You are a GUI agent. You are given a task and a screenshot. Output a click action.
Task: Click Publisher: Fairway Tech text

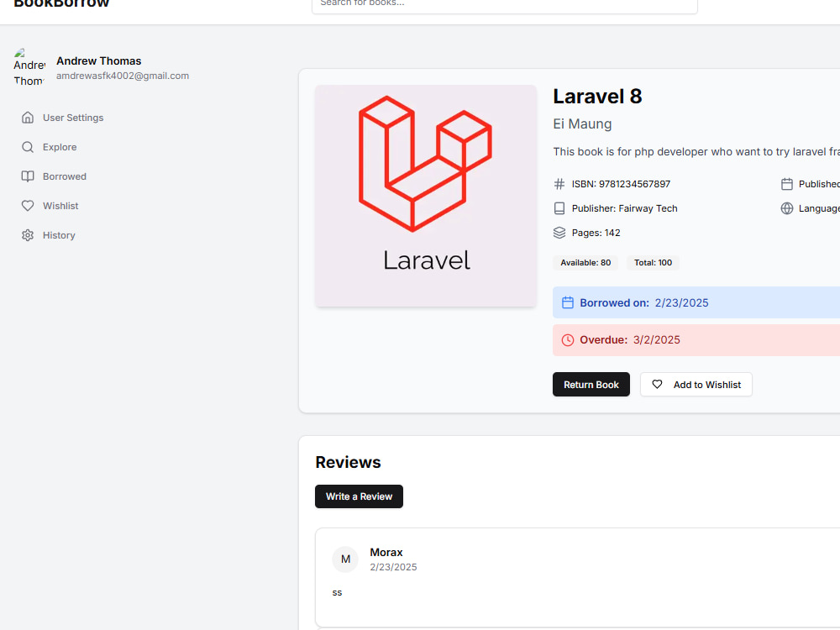pos(625,208)
